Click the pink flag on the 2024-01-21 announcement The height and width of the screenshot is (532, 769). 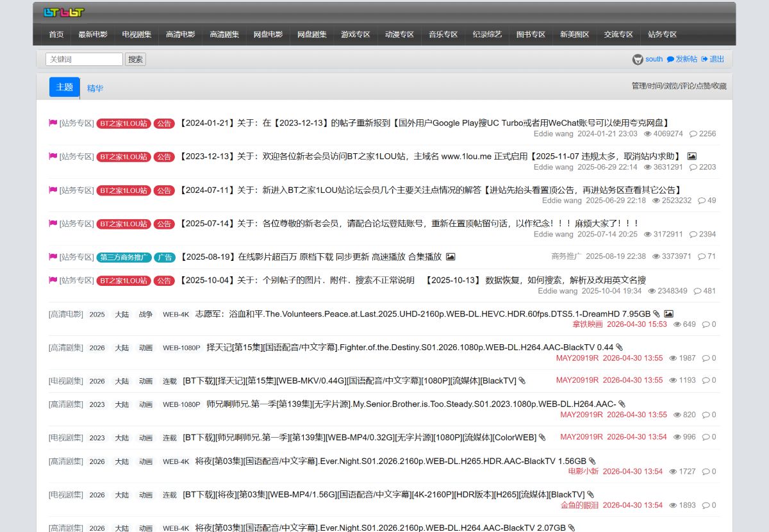pos(53,123)
